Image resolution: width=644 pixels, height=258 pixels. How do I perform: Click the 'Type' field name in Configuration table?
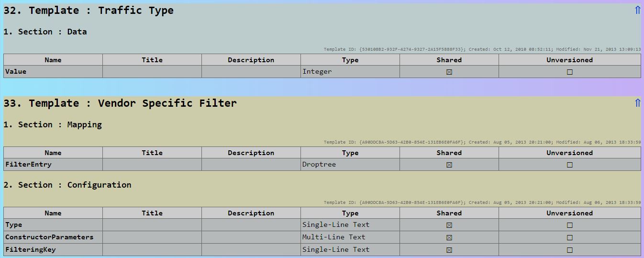tap(53, 224)
